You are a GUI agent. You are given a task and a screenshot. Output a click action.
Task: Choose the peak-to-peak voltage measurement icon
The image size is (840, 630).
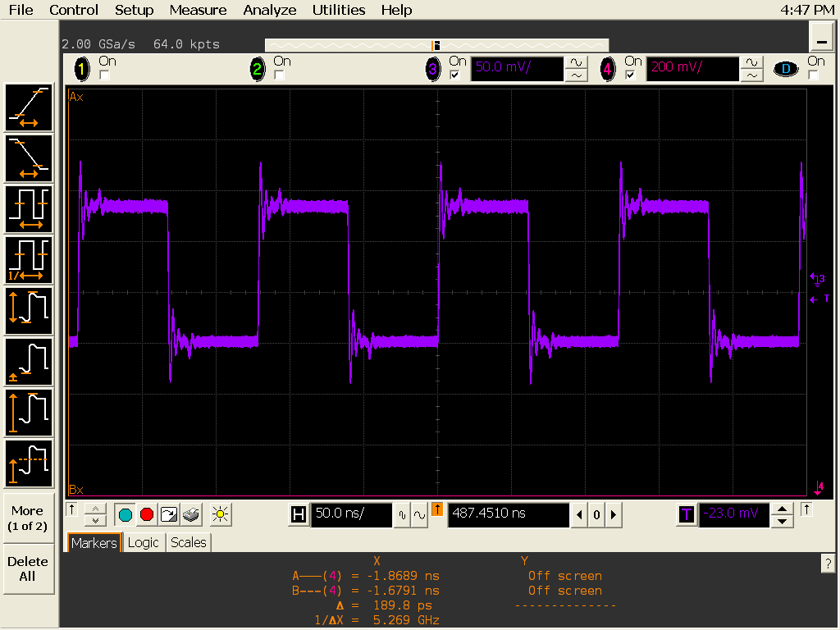29,311
